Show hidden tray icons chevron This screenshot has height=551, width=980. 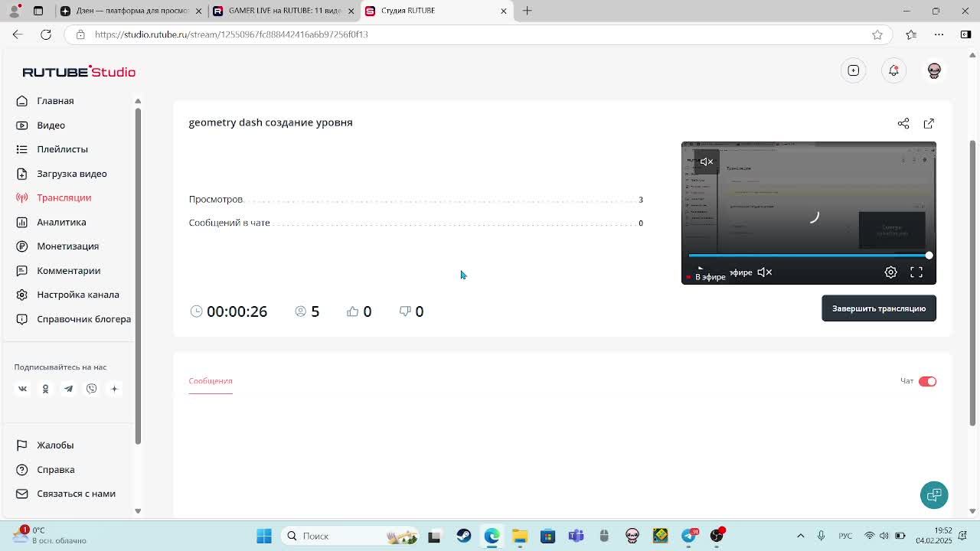click(801, 536)
